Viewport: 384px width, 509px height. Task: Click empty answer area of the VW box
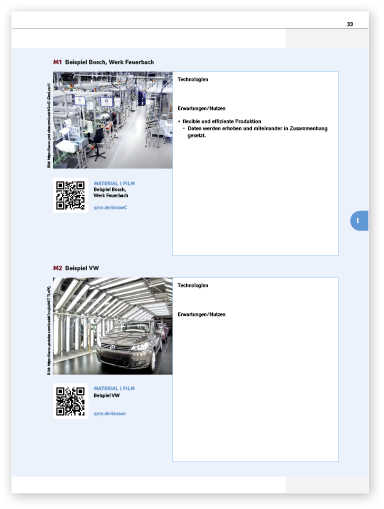[x=255, y=390]
